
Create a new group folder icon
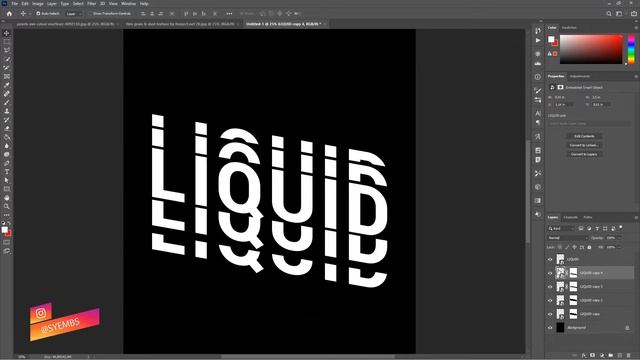click(x=611, y=356)
